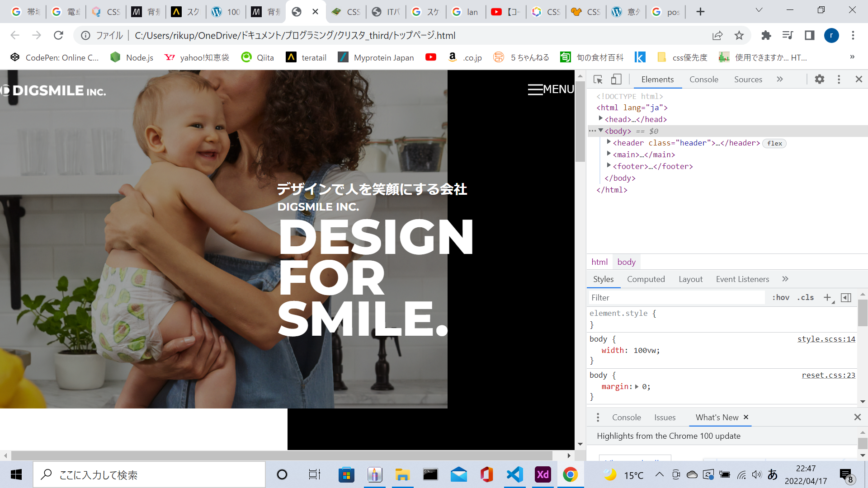Image resolution: width=868 pixels, height=488 pixels.
Task: Expand the footer element node
Action: point(609,166)
